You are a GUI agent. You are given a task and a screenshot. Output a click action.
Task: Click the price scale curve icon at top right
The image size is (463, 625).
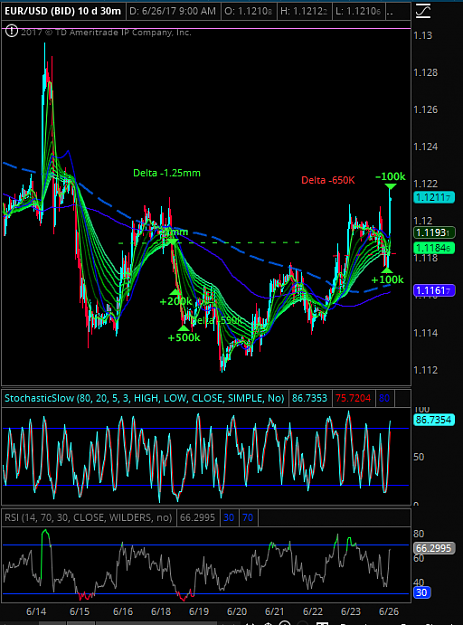tap(423, 10)
